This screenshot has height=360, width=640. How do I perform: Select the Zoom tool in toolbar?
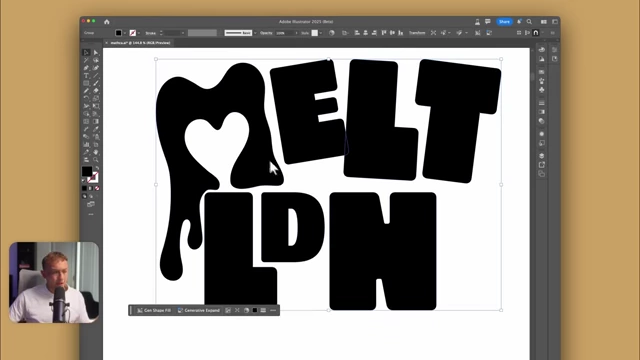[x=96, y=160]
